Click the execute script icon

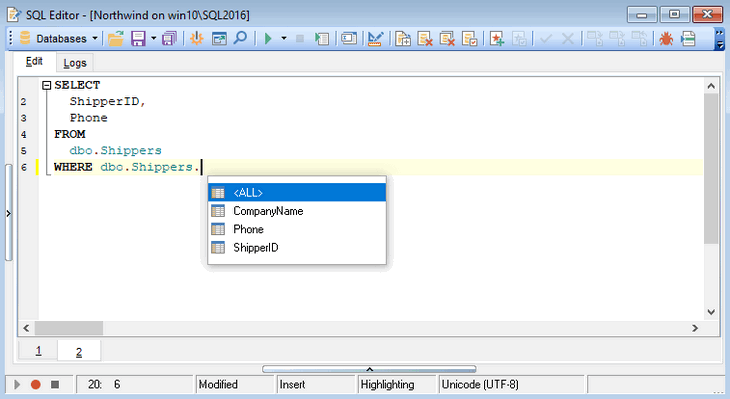(x=322, y=38)
